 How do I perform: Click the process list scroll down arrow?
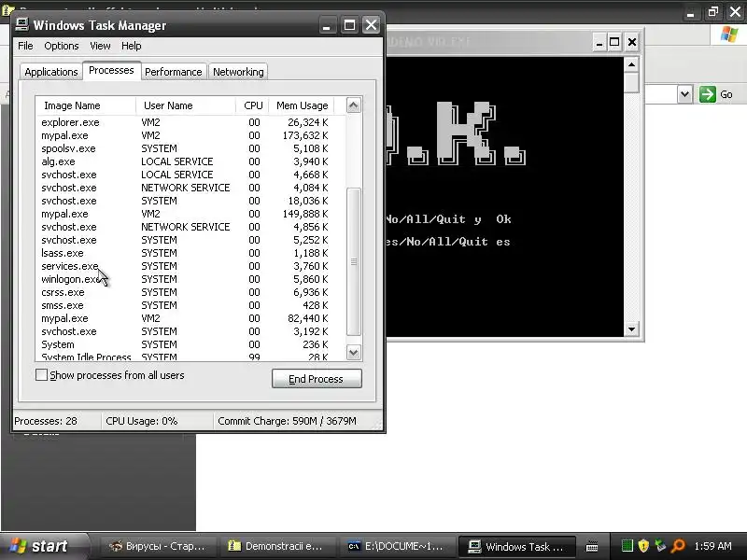(x=354, y=353)
